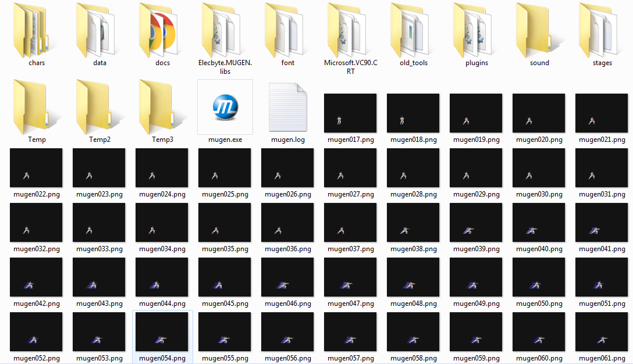Viewport: 633px width, 364px height.
Task: Select thumbnail mugen043.png
Action: [x=99, y=277]
